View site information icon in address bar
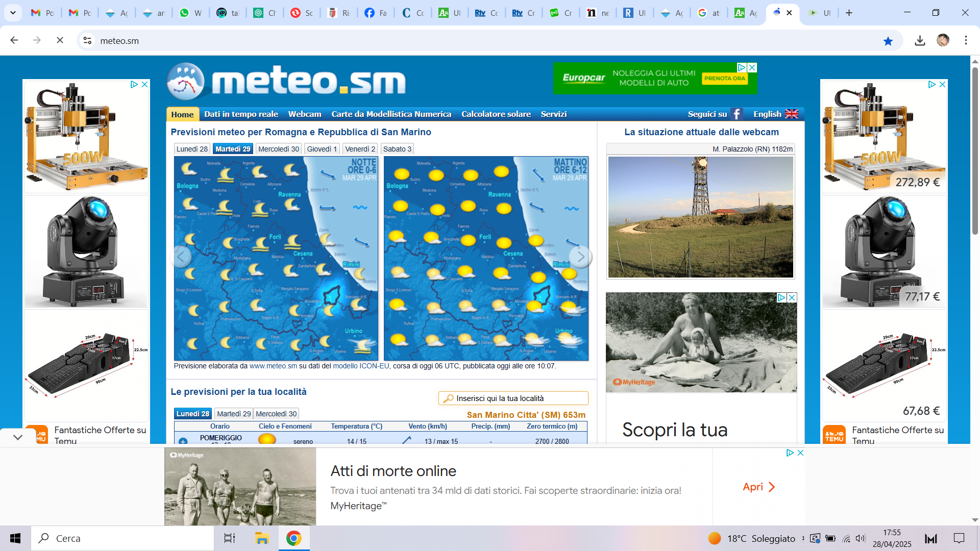The height and width of the screenshot is (551, 980). (x=87, y=40)
